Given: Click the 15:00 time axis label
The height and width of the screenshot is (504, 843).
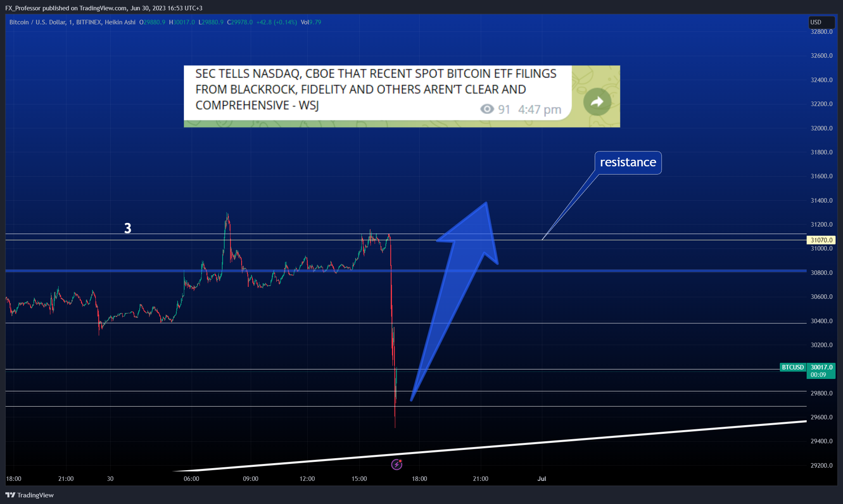Looking at the screenshot, I should [359, 478].
